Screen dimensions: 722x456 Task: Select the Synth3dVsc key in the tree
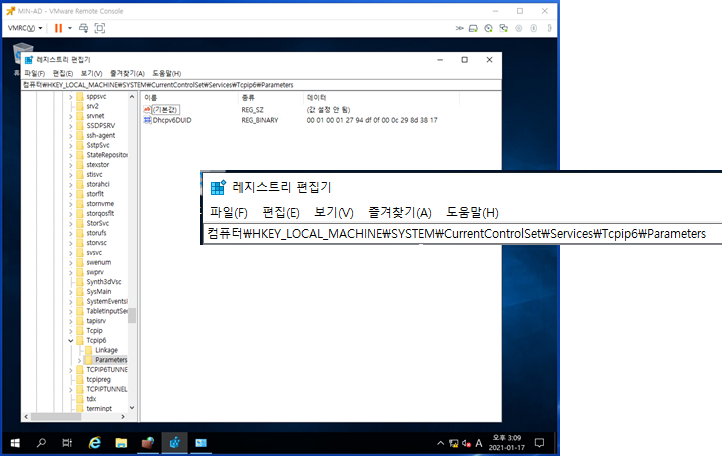(x=104, y=281)
